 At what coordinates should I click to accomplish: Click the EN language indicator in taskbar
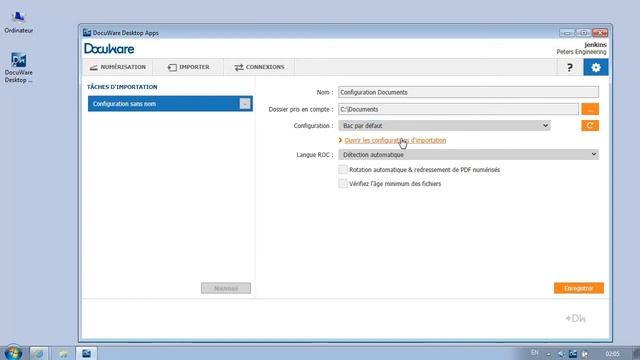pyautogui.click(x=535, y=353)
